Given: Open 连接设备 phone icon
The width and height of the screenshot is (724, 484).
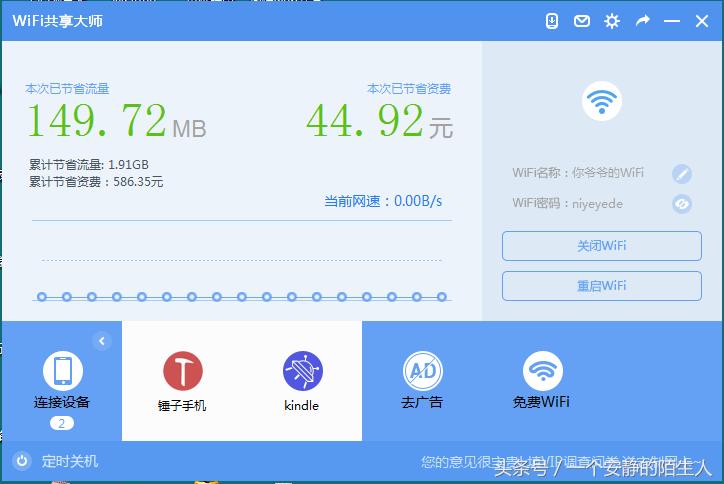Looking at the screenshot, I should click(63, 371).
